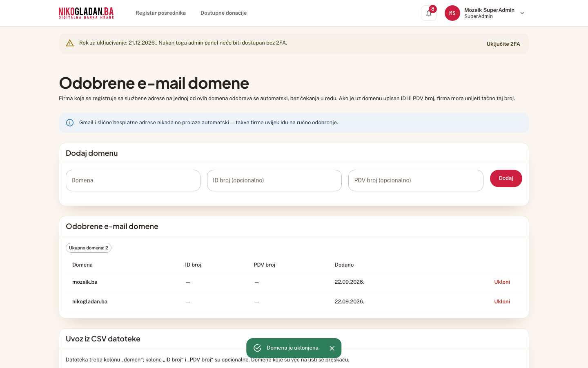The image size is (588, 368).
Task: Focus the ID broj (opcionalno) field
Action: point(274,180)
